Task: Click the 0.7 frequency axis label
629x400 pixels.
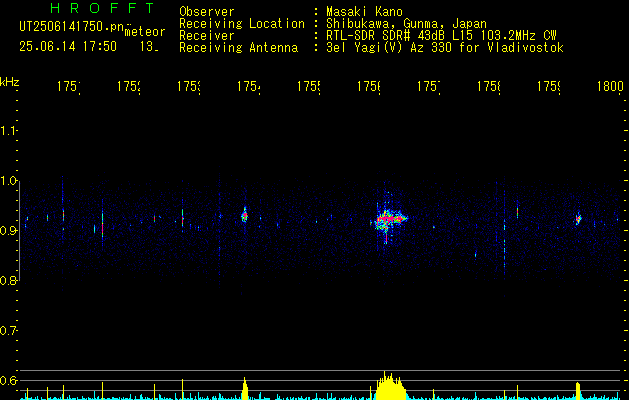Action: coord(8,331)
